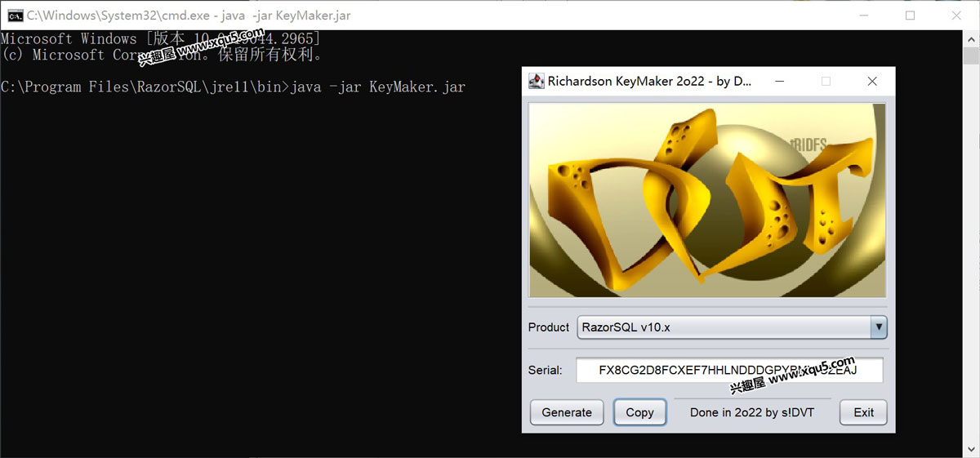Minimize the KeyMaker window

point(781,81)
